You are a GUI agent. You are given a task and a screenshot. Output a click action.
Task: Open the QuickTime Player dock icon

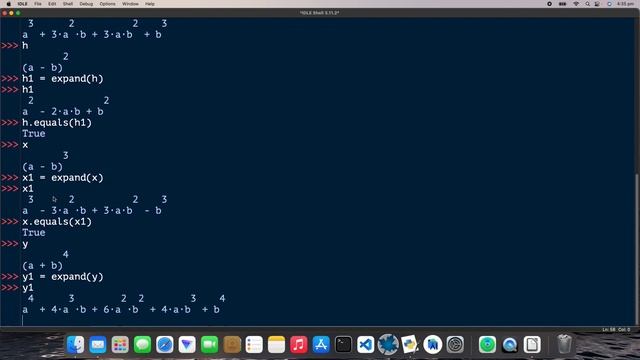[510, 344]
